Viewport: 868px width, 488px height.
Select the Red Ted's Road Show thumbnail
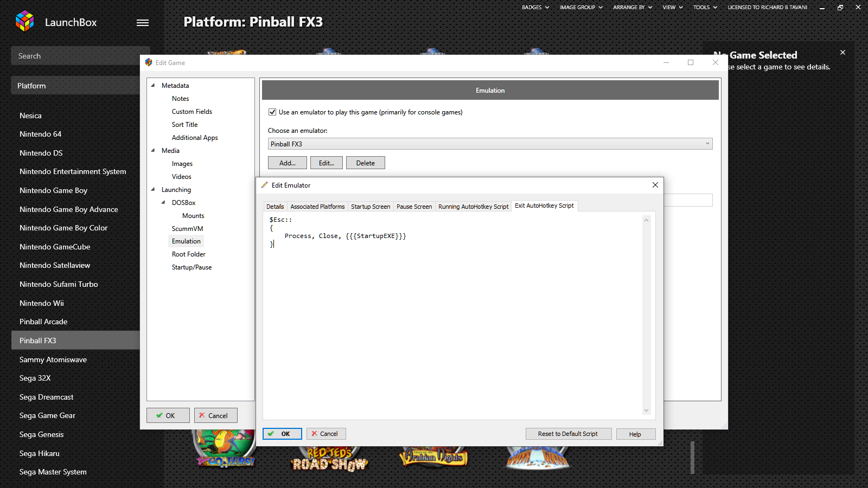point(329,459)
